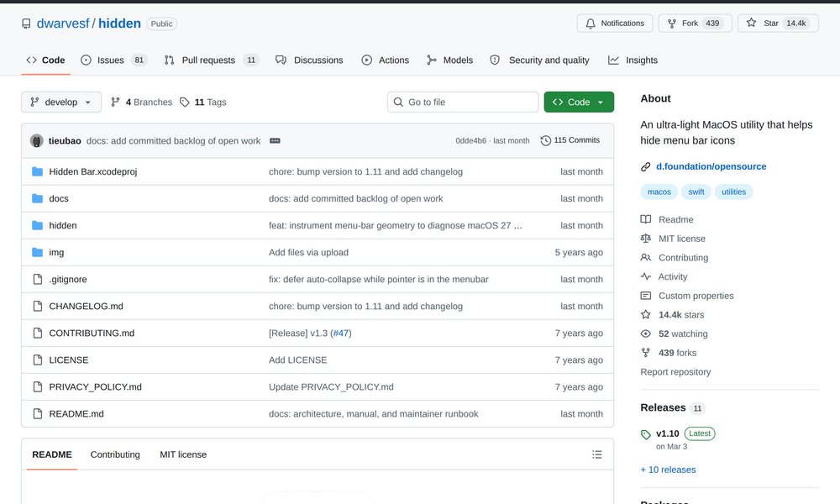Open the Pull requests tab
The width and height of the screenshot is (840, 504).
(212, 60)
